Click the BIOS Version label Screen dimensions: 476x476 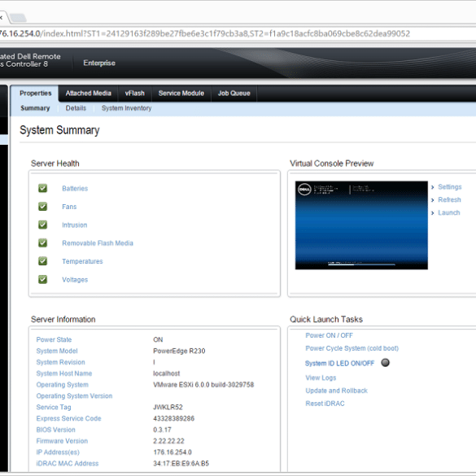click(x=56, y=430)
